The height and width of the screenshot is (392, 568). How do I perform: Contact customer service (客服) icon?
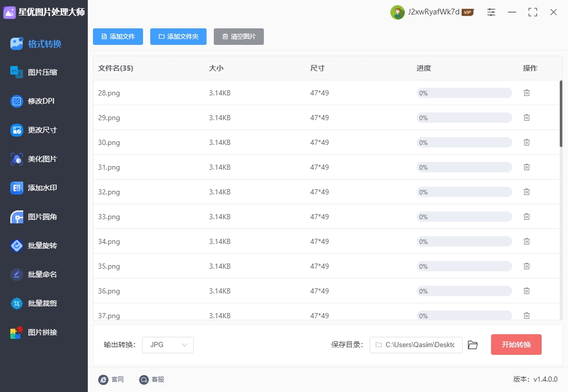tap(144, 380)
